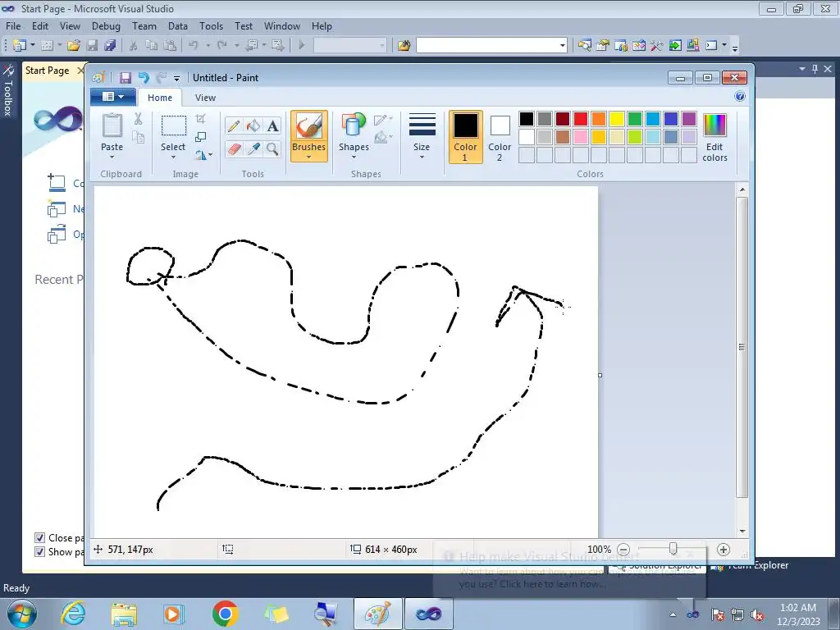Image resolution: width=840 pixels, height=630 pixels.
Task: Select Color 1 foreground box
Action: (466, 137)
